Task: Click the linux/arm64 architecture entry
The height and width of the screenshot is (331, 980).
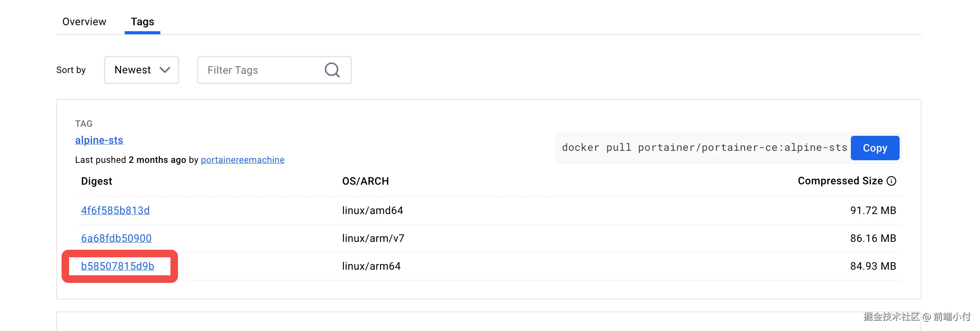Action: point(371,266)
